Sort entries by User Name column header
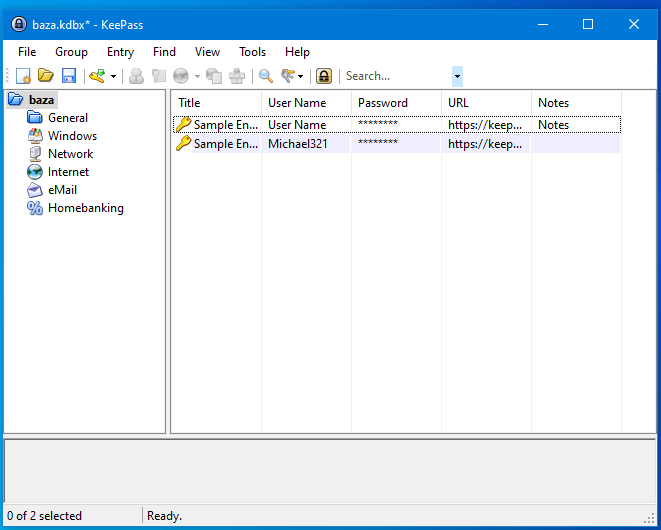Viewport: 661px width, 530px height. (x=305, y=103)
